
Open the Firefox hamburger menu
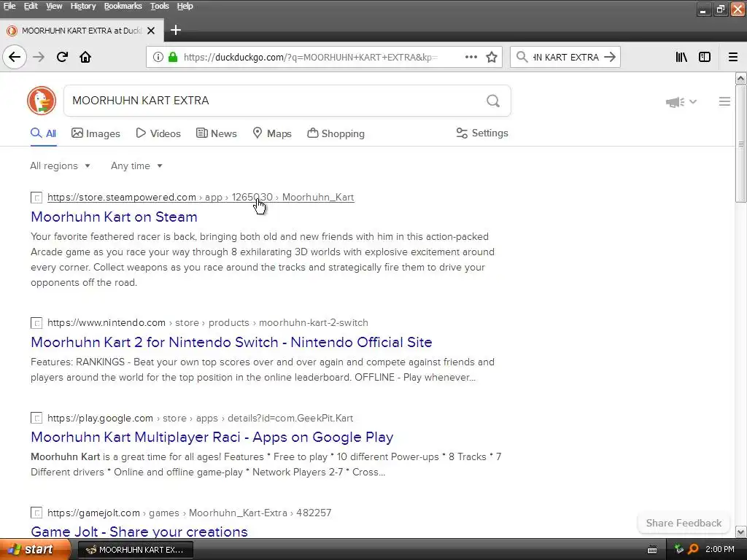pyautogui.click(x=733, y=57)
